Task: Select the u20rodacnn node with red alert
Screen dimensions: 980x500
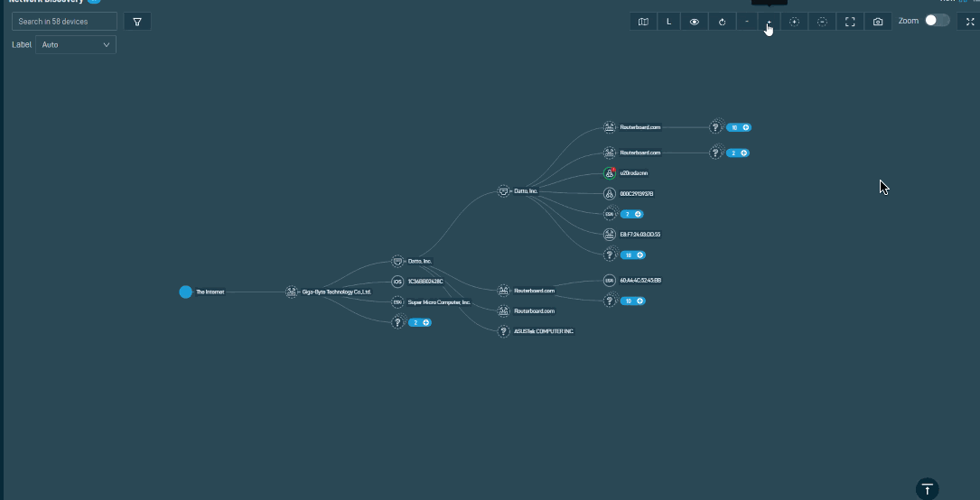Action: click(x=610, y=173)
